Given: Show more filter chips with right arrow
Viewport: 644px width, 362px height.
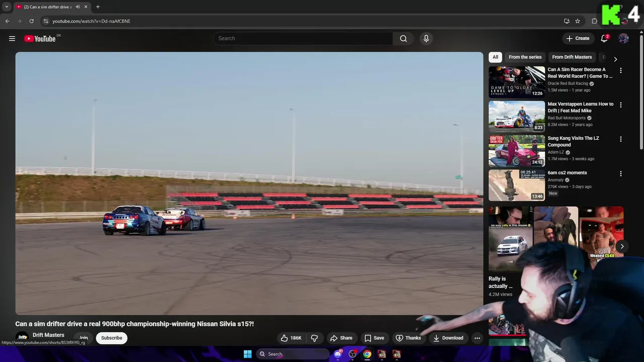Looking at the screenshot, I should click(x=615, y=59).
